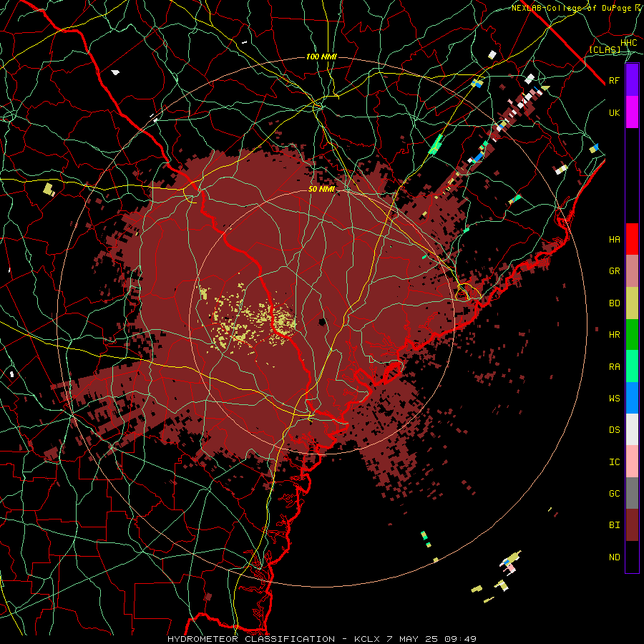Image resolution: width=644 pixels, height=644 pixels.
Task: Pick the RA light green legend swatch
Action: [632, 366]
